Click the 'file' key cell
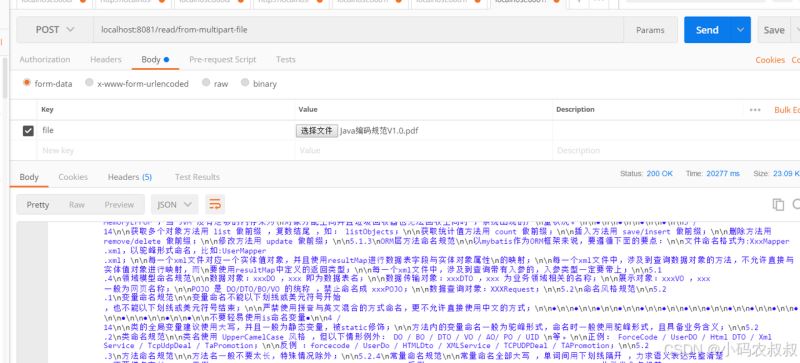 (166, 131)
